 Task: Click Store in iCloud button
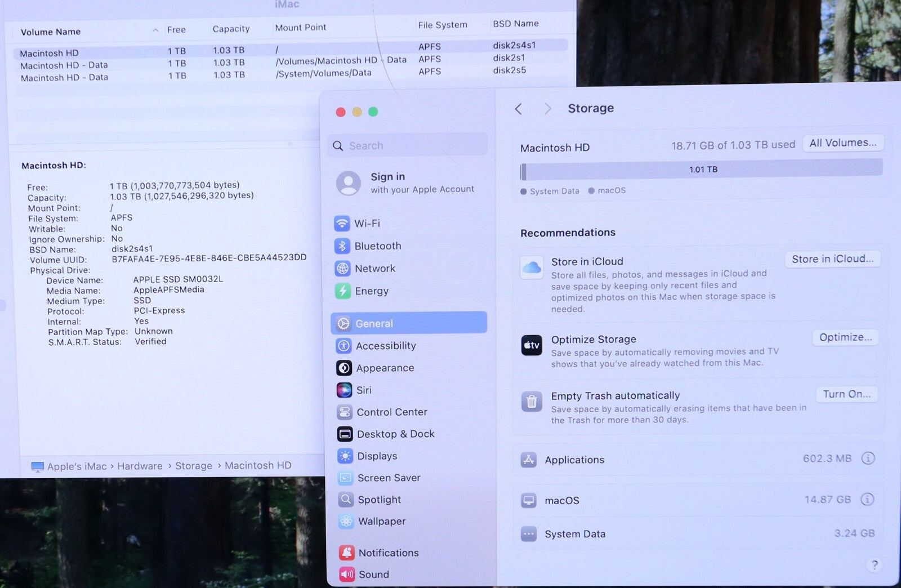(x=833, y=259)
